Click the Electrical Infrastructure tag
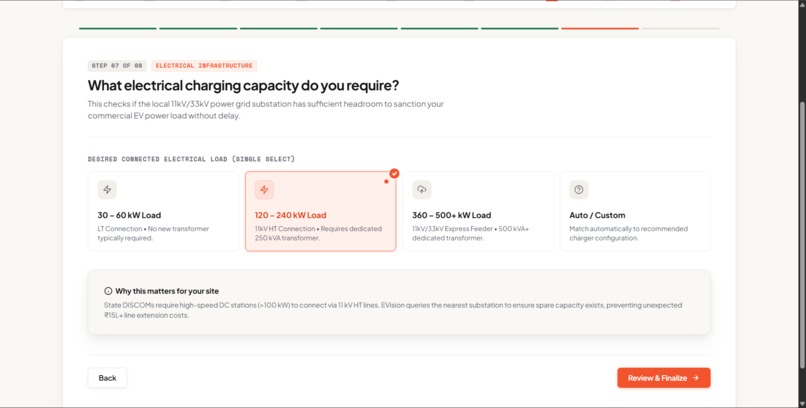The height and width of the screenshot is (408, 806). 204,66
